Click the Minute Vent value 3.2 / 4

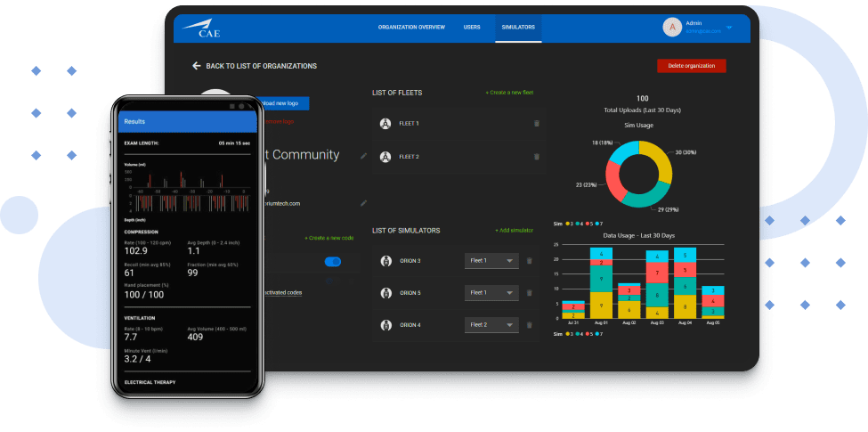point(137,359)
